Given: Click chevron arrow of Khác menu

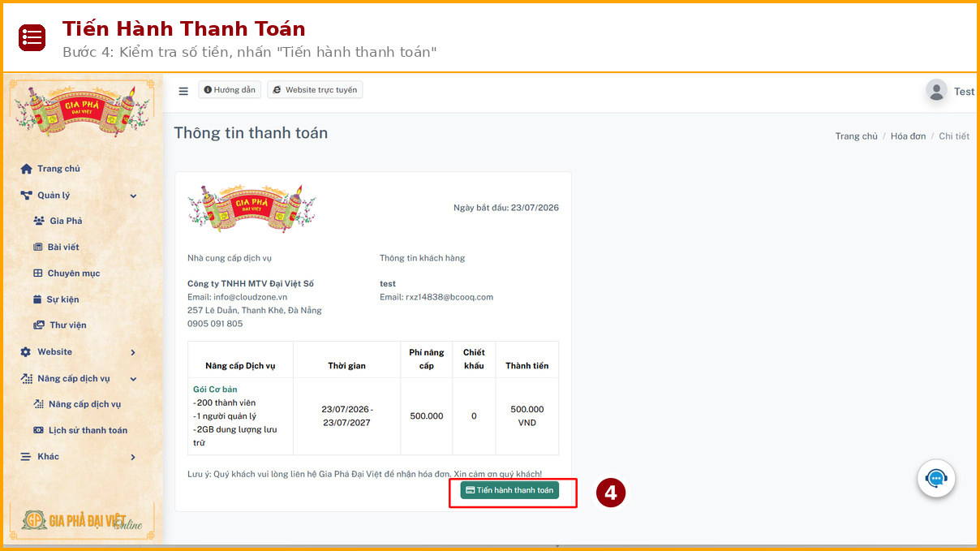Looking at the screenshot, I should (133, 458).
